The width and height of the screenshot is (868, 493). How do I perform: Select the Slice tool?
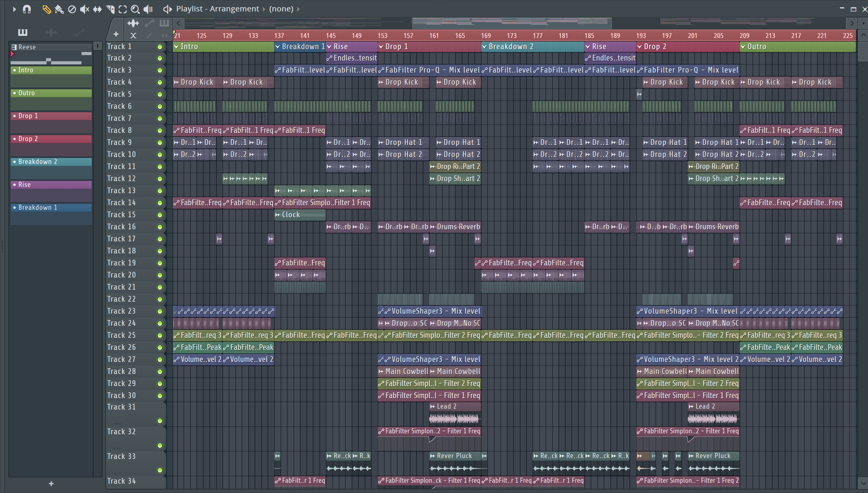pos(110,9)
